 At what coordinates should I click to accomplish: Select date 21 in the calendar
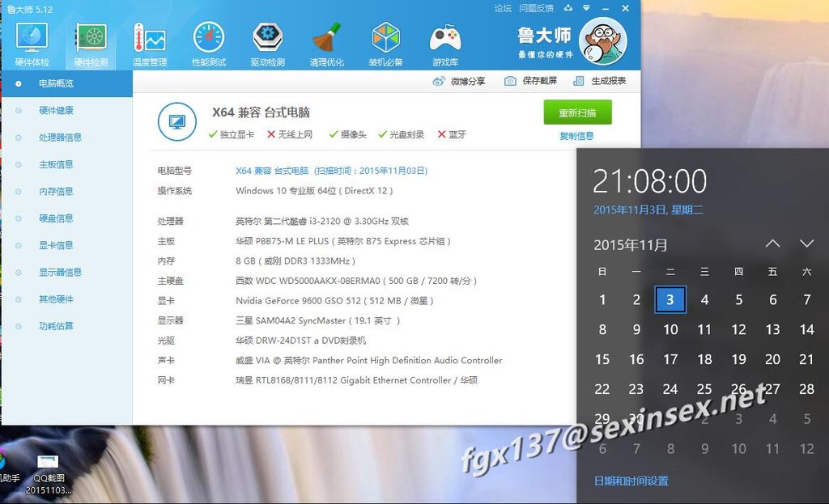[x=807, y=359]
